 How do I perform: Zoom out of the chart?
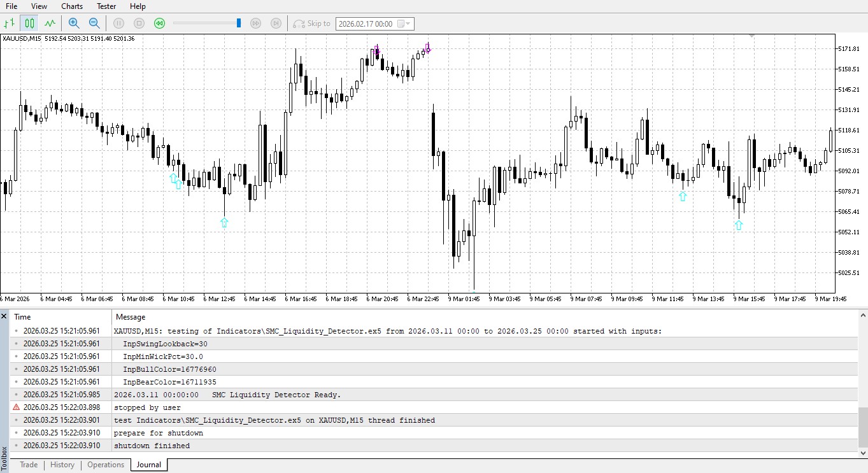point(94,23)
